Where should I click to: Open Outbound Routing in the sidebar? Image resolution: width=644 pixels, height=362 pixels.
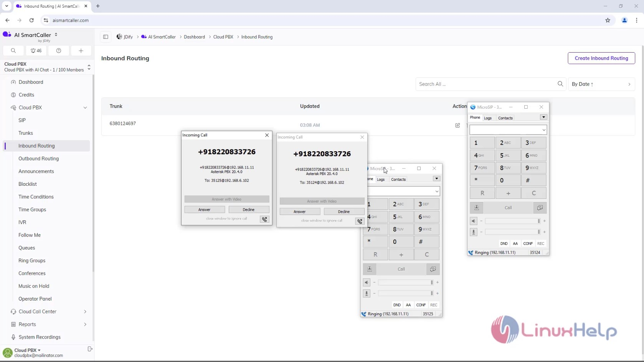point(38,159)
